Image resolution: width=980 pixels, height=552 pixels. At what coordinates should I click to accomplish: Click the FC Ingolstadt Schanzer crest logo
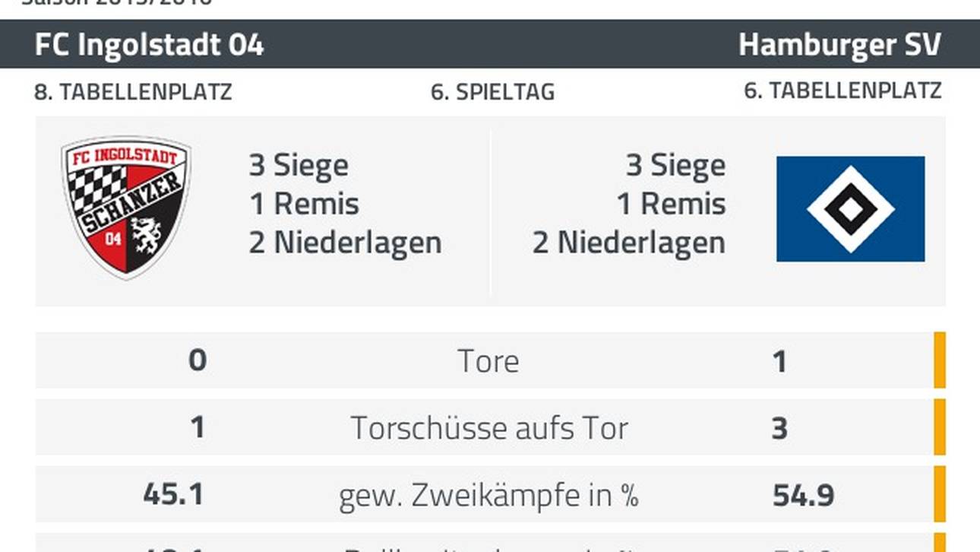(x=125, y=207)
